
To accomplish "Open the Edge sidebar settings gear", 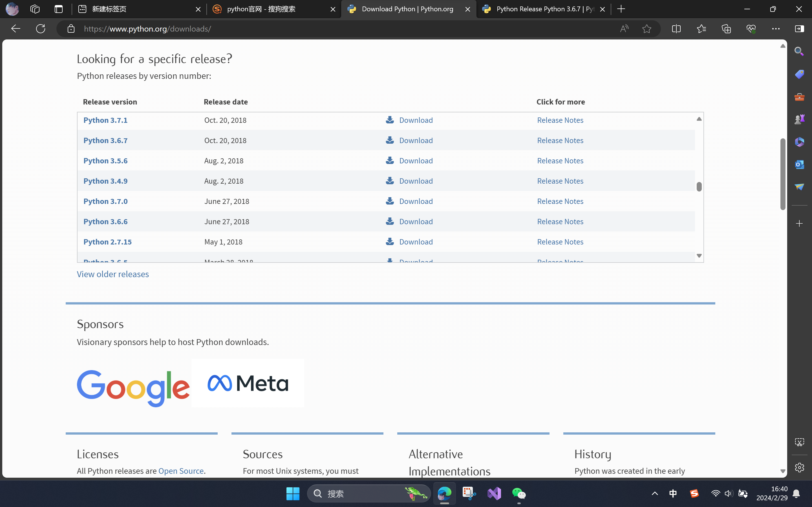I will click(799, 468).
